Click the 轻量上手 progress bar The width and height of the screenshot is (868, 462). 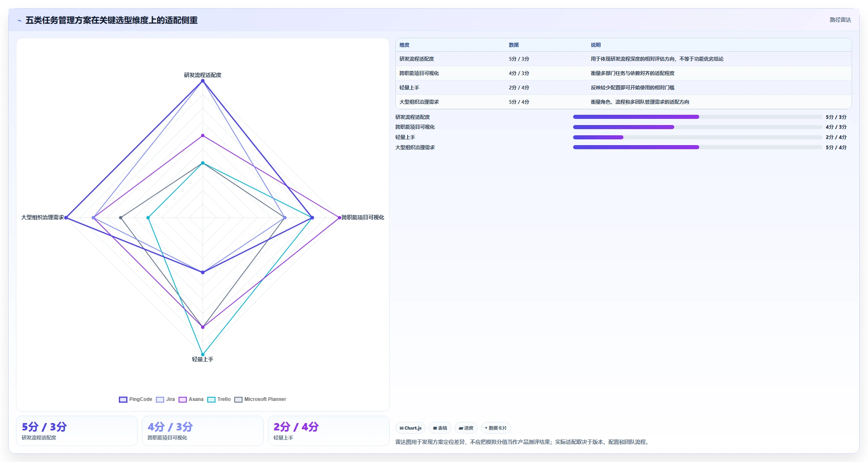(697, 137)
